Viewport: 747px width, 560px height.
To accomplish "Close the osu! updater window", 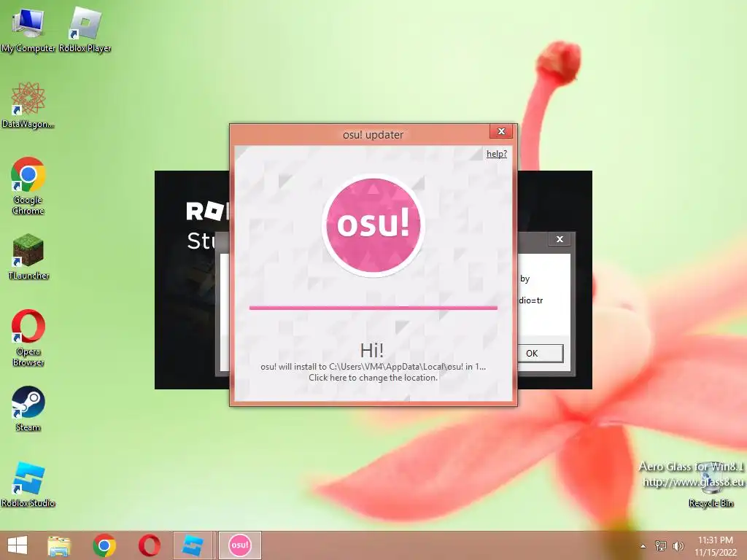I will [x=501, y=131].
